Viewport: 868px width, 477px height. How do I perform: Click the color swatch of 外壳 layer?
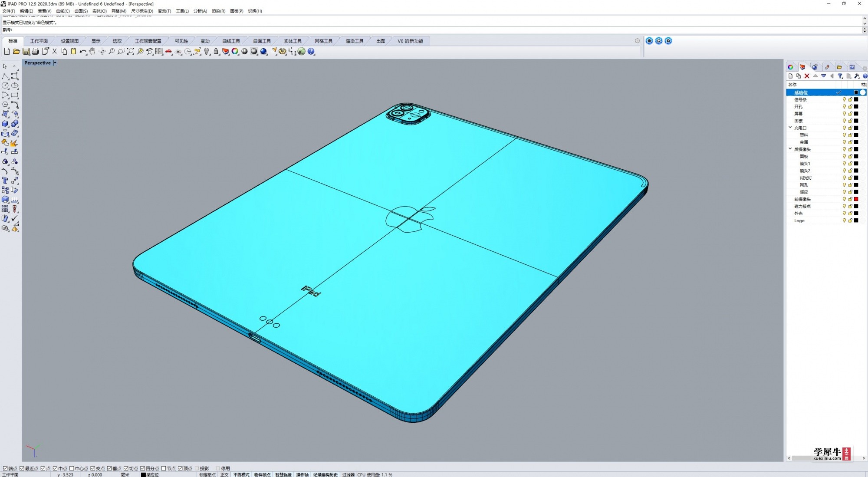point(856,214)
